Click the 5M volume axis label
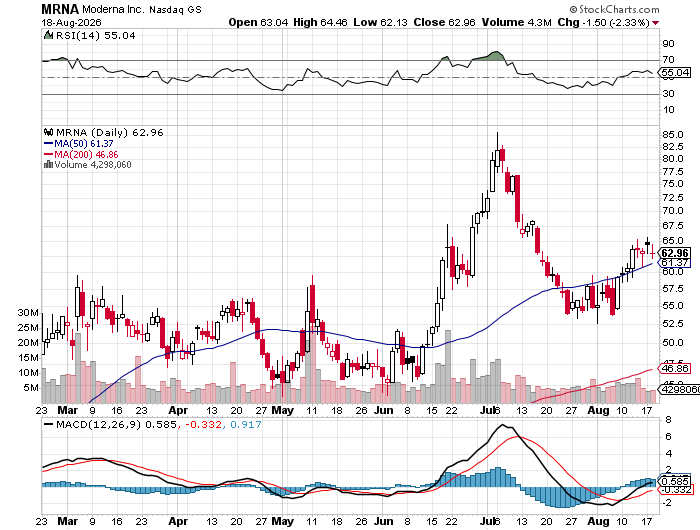Viewport: 700px width, 530px height. 30,388
